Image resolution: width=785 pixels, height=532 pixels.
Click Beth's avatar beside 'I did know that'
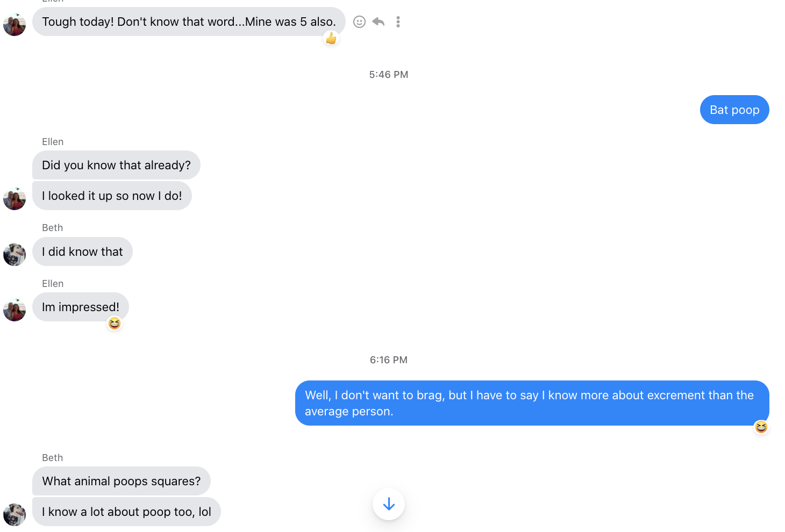[15, 255]
